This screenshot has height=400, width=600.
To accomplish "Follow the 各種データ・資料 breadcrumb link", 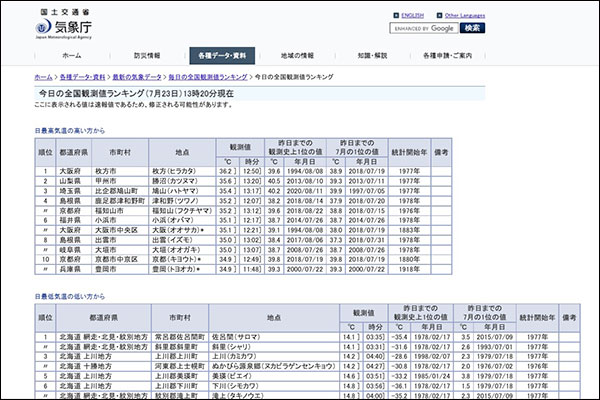I will (x=81, y=77).
